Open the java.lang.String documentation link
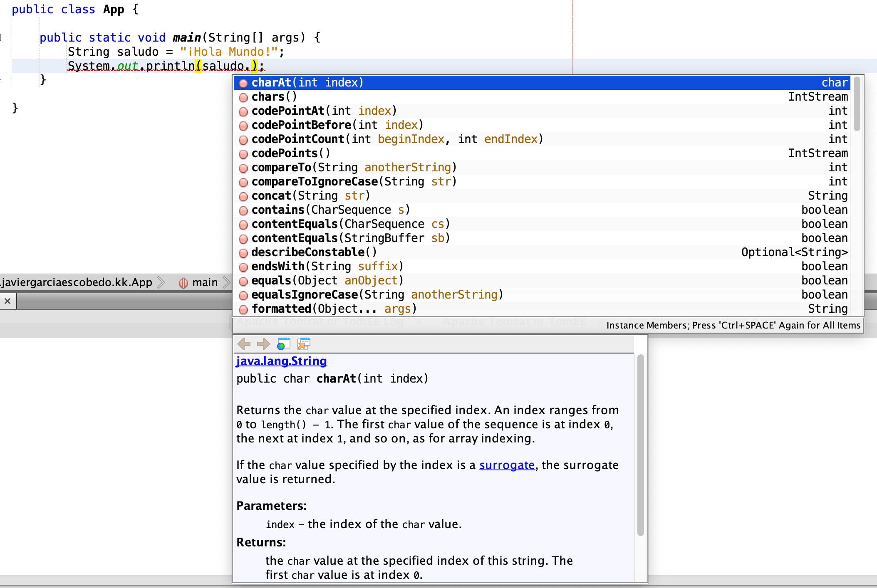Screen dimensions: 877x588 click(x=281, y=361)
